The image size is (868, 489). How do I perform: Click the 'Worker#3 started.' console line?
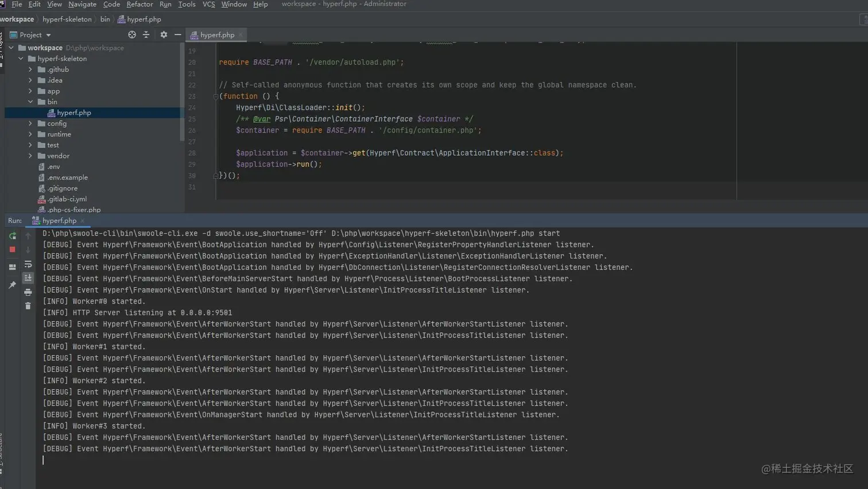[x=94, y=426]
